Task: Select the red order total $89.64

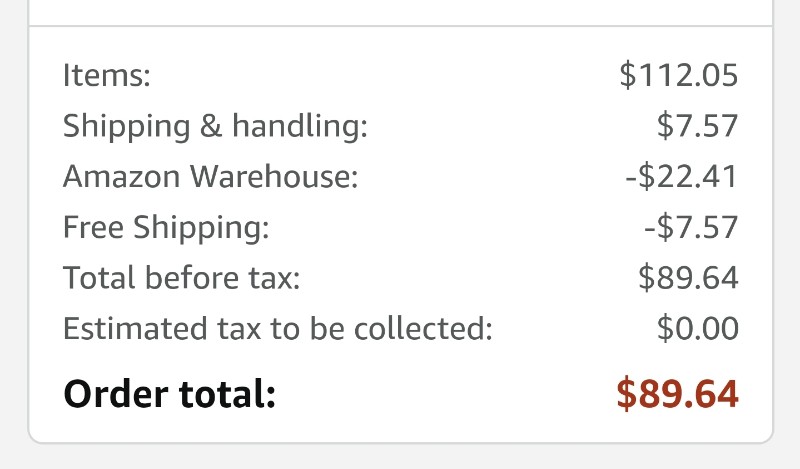Action: click(678, 394)
